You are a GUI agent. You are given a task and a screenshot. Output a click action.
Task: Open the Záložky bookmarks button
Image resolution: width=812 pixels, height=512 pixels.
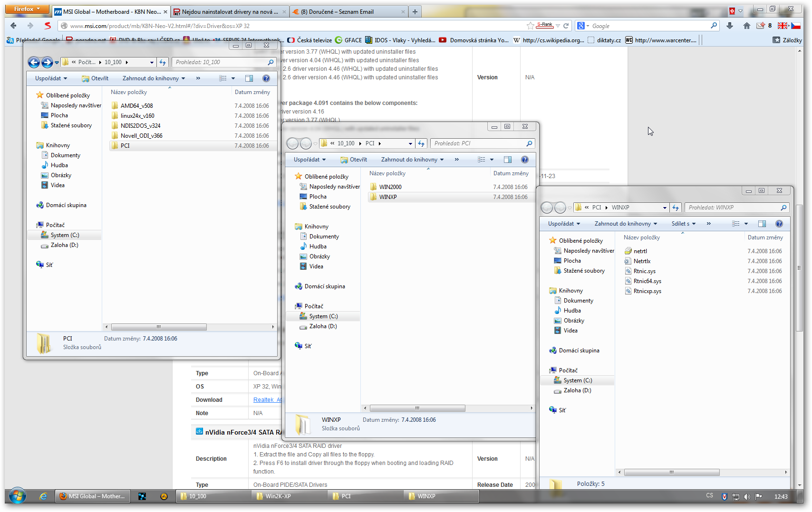coord(788,40)
